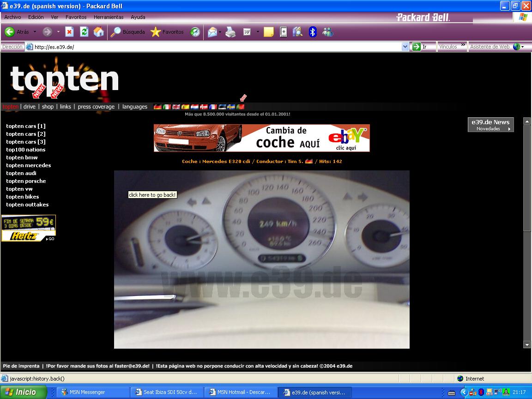This screenshot has height=399, width=532.
Task: Switch to MSN Messenger taskbar window
Action: 92,392
